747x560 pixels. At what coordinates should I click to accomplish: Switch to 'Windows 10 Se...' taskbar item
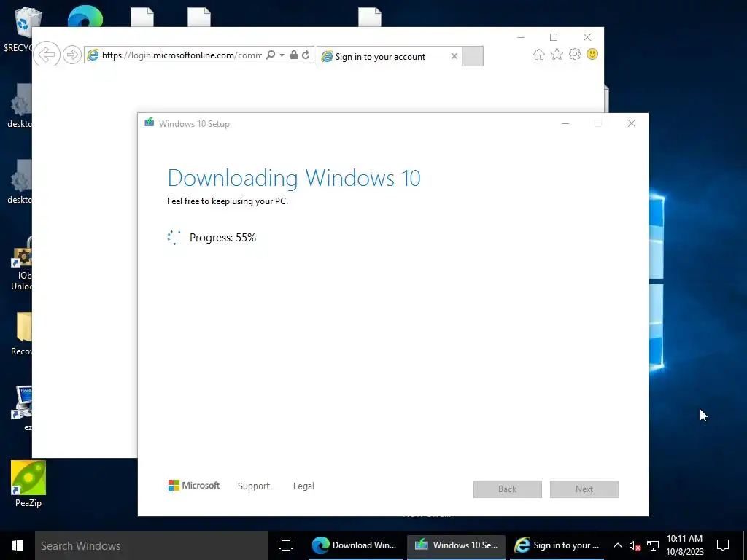[456, 545]
